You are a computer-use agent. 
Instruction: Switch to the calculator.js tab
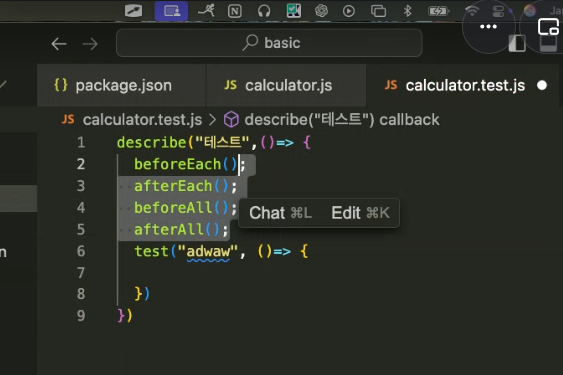286,85
